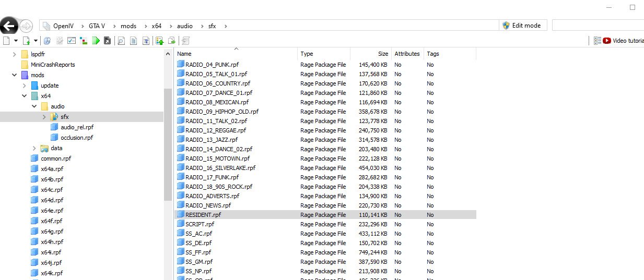This screenshot has height=280, width=644.
Task: Click the list with green up arrow icon
Action: coord(159,40)
